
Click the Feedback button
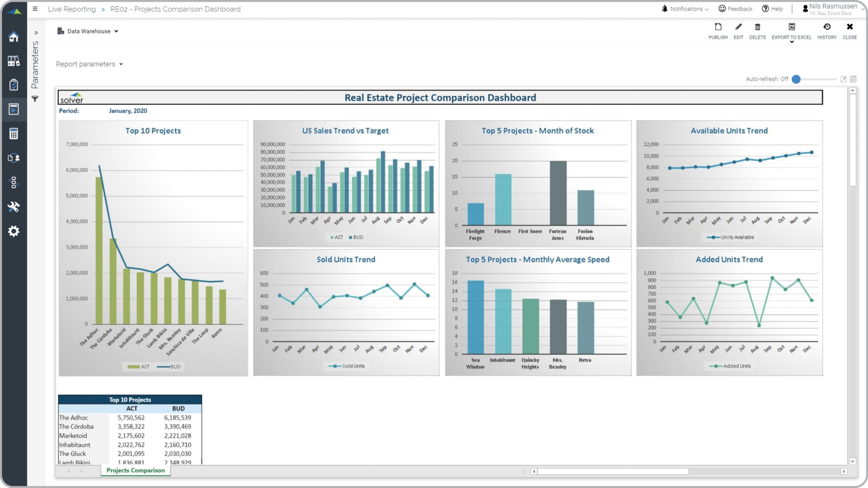coord(735,9)
